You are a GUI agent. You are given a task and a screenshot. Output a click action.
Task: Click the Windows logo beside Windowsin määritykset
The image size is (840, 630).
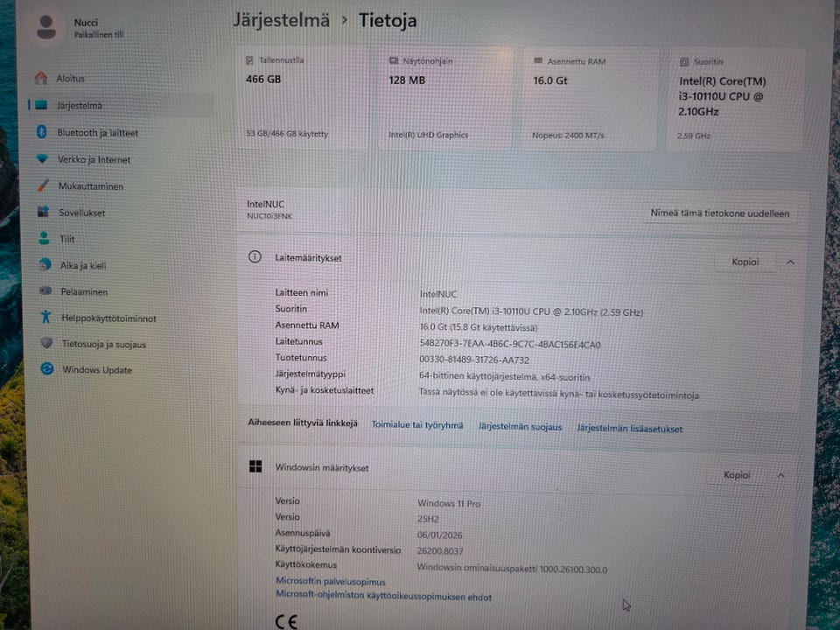tap(255, 466)
